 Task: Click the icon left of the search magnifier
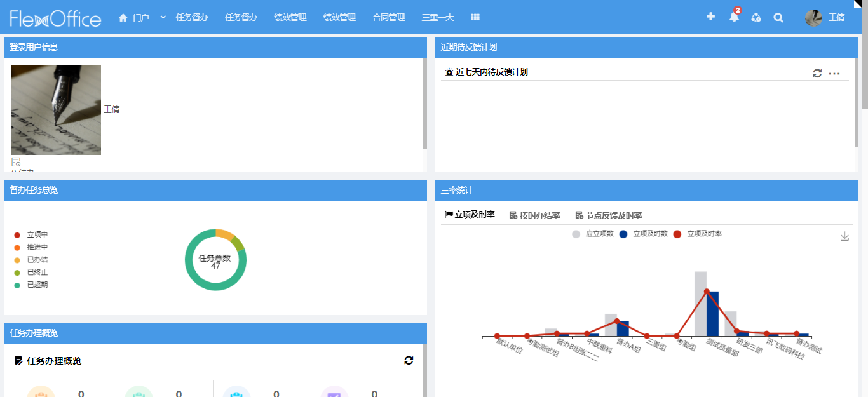pos(756,18)
